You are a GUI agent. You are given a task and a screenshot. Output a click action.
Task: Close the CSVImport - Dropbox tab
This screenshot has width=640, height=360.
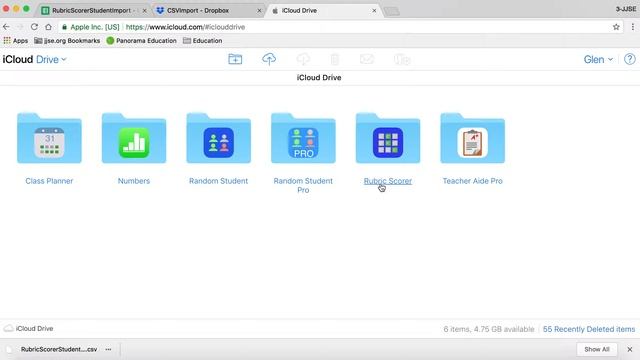click(x=259, y=11)
